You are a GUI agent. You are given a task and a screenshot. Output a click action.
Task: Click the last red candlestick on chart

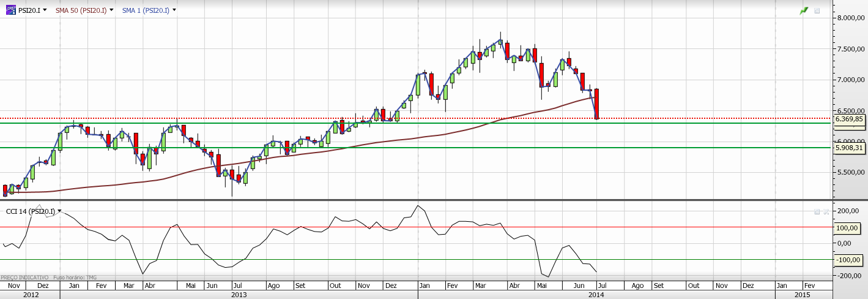click(596, 104)
